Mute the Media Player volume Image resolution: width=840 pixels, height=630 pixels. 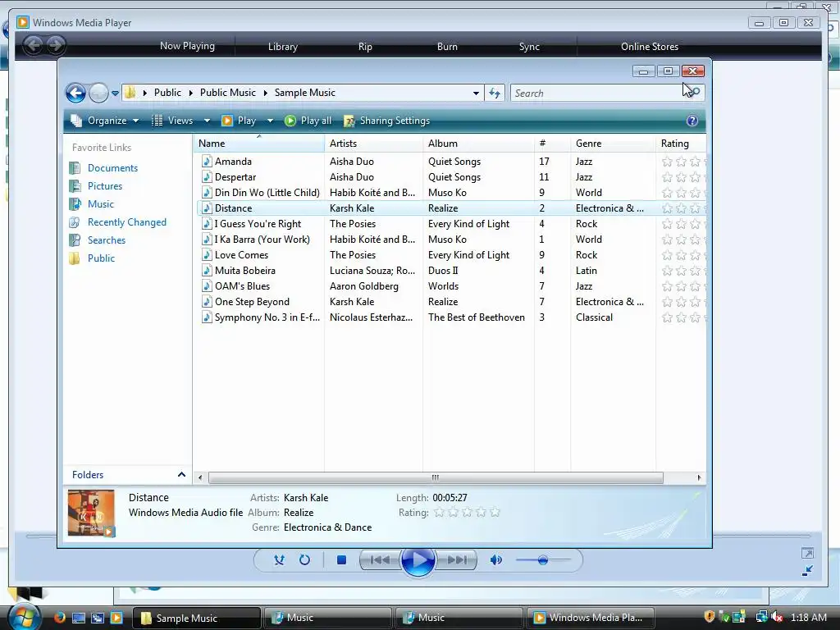[x=496, y=560]
